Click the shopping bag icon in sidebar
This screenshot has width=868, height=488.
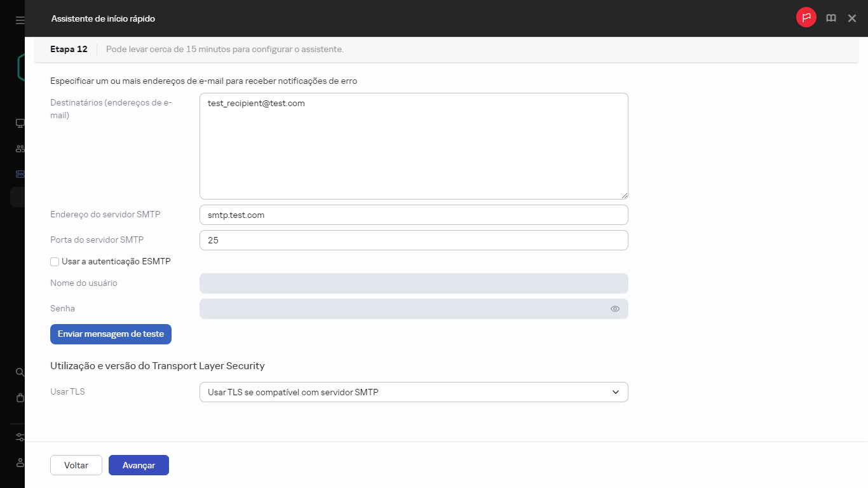20,398
